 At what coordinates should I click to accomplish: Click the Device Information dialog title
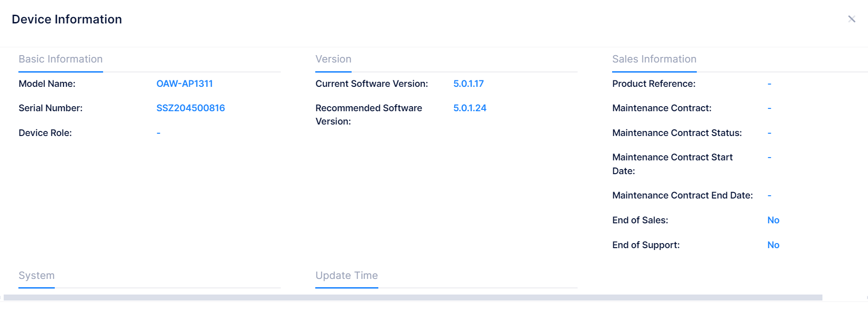67,19
